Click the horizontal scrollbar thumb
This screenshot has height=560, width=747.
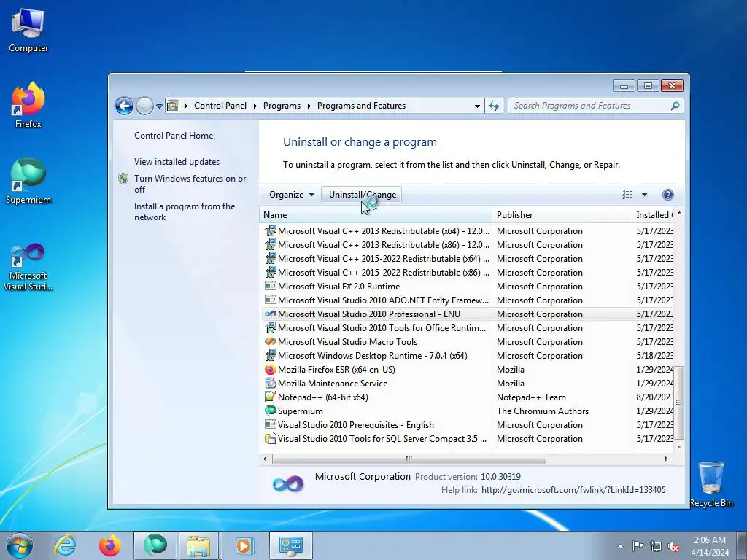(x=409, y=459)
